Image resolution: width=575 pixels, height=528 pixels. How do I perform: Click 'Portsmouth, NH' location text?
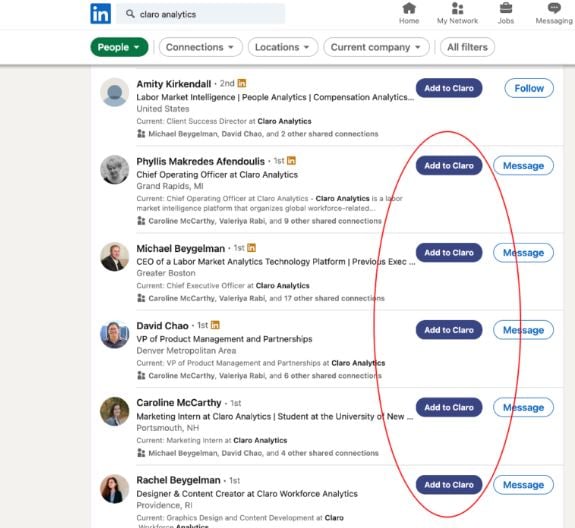[168, 428]
